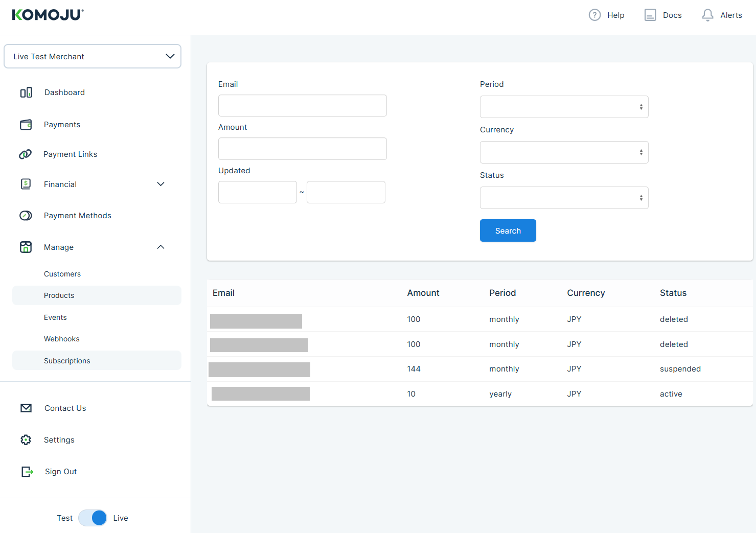Click the Payments wallet icon
Image resolution: width=756 pixels, height=533 pixels.
[26, 125]
